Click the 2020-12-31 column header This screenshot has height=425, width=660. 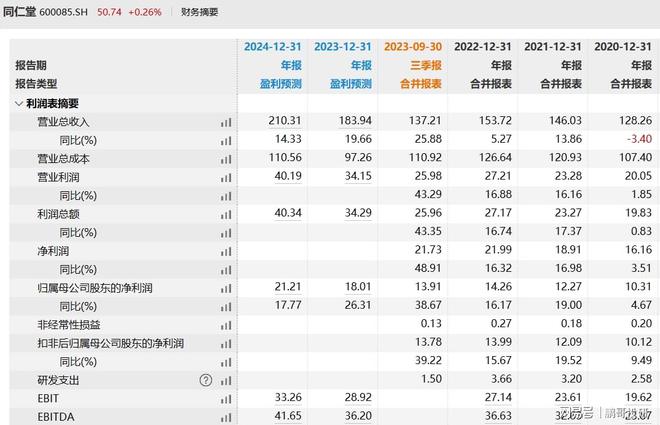pyautogui.click(x=623, y=46)
